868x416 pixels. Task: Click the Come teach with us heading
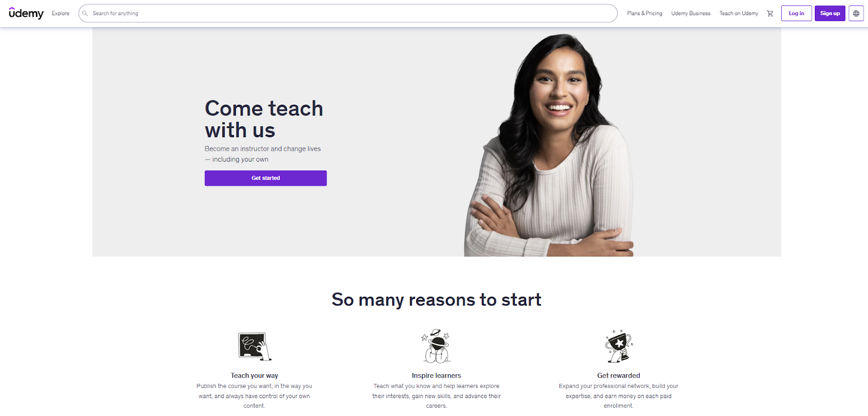264,119
